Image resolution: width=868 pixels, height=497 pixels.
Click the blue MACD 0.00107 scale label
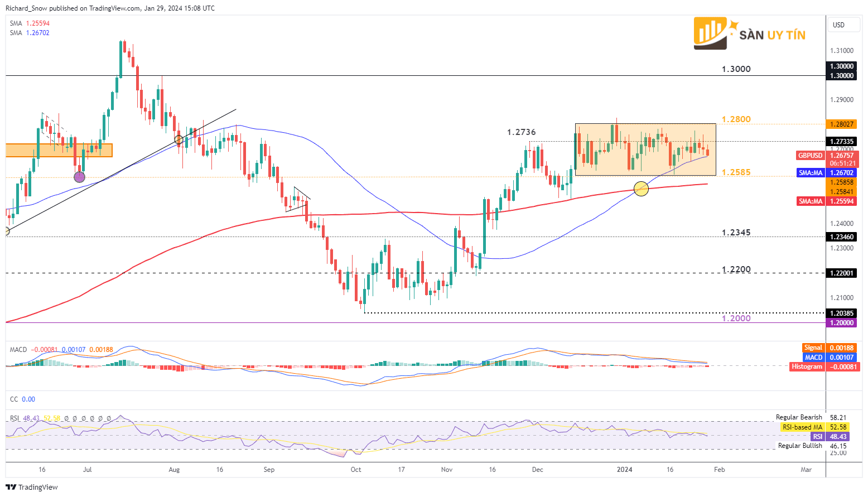point(830,357)
